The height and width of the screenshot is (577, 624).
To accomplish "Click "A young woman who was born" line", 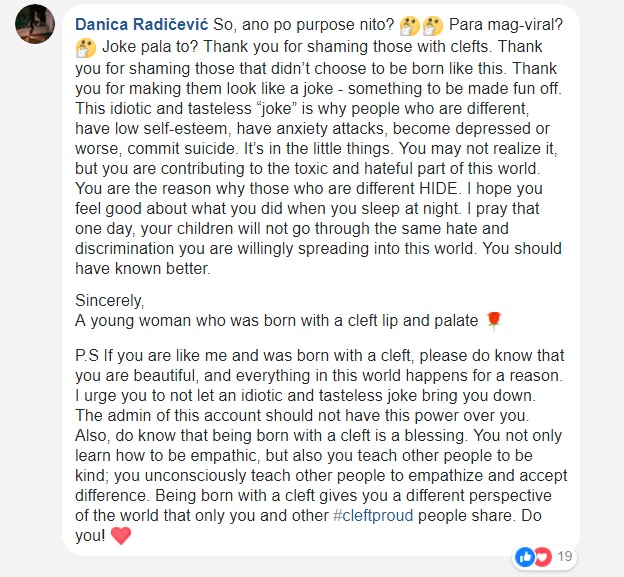I will click(x=277, y=320).
